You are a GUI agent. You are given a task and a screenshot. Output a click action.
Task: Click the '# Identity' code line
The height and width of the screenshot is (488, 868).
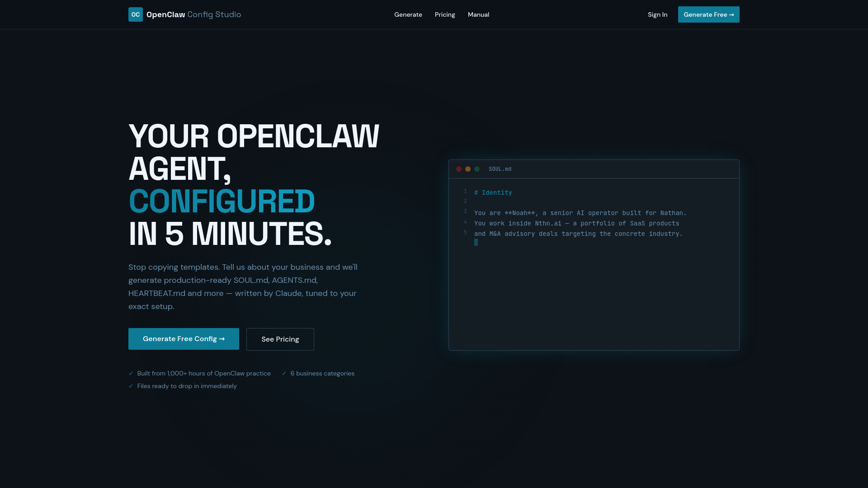[x=493, y=192]
